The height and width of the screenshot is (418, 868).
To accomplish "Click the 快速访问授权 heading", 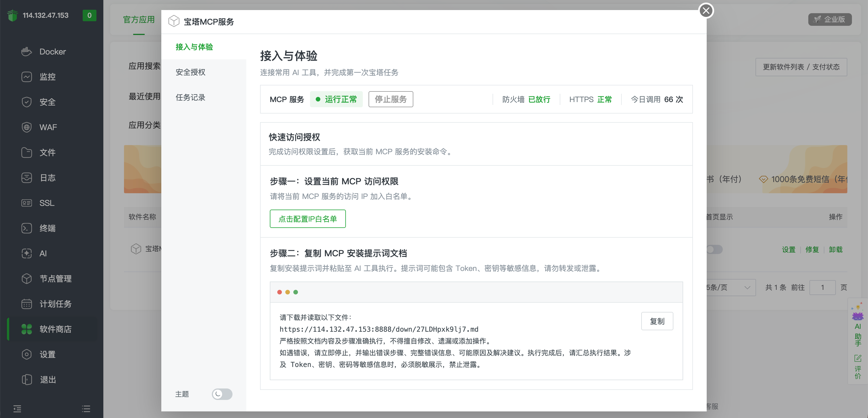I will (294, 137).
